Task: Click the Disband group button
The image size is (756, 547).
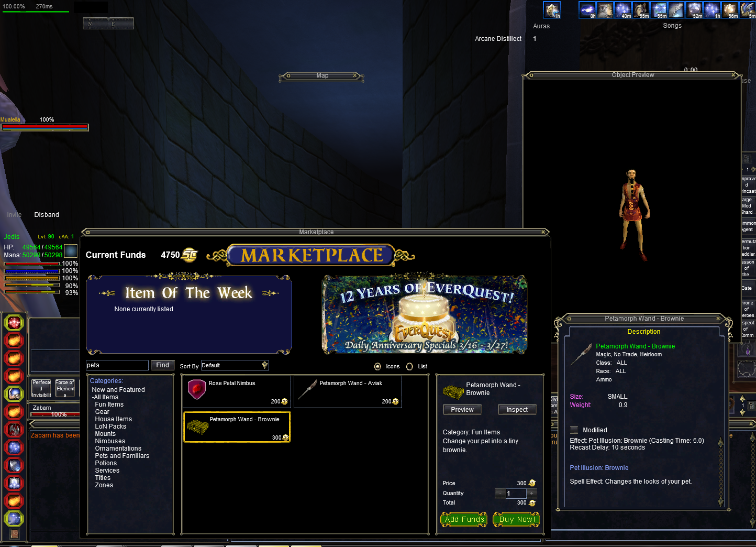Action: tap(47, 215)
